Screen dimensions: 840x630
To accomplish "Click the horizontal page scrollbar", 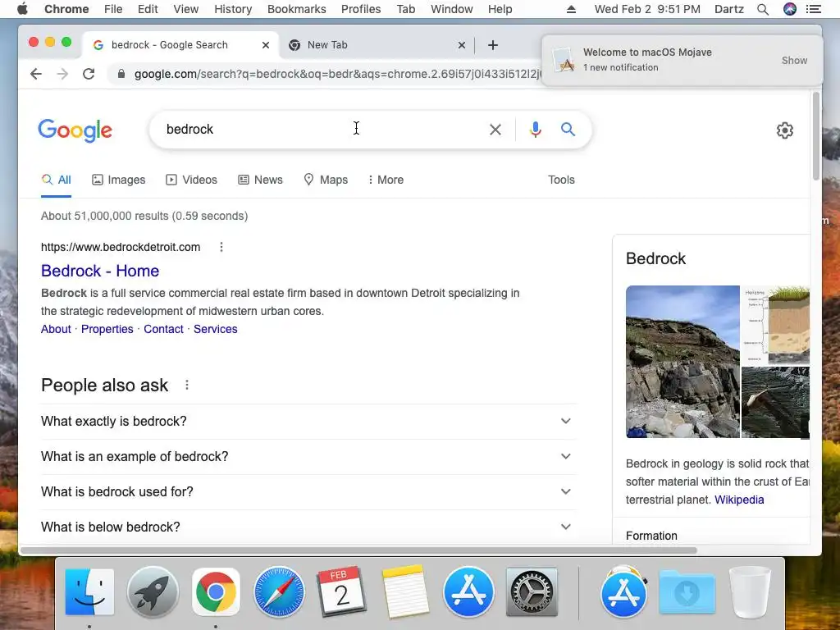I will pos(359,550).
